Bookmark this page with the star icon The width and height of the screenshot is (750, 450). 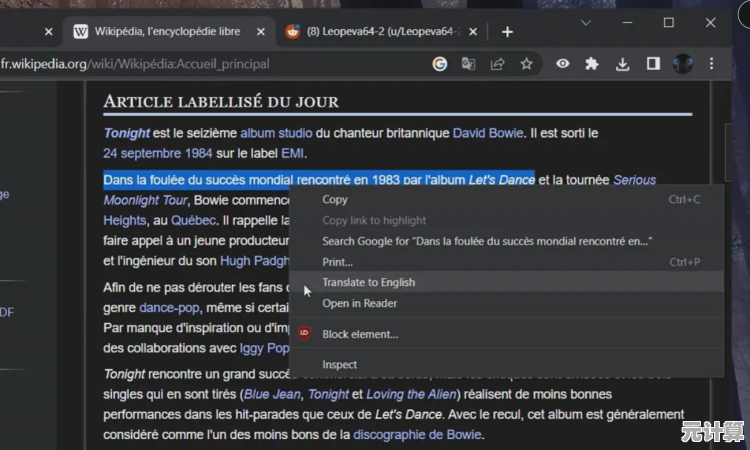point(526,64)
